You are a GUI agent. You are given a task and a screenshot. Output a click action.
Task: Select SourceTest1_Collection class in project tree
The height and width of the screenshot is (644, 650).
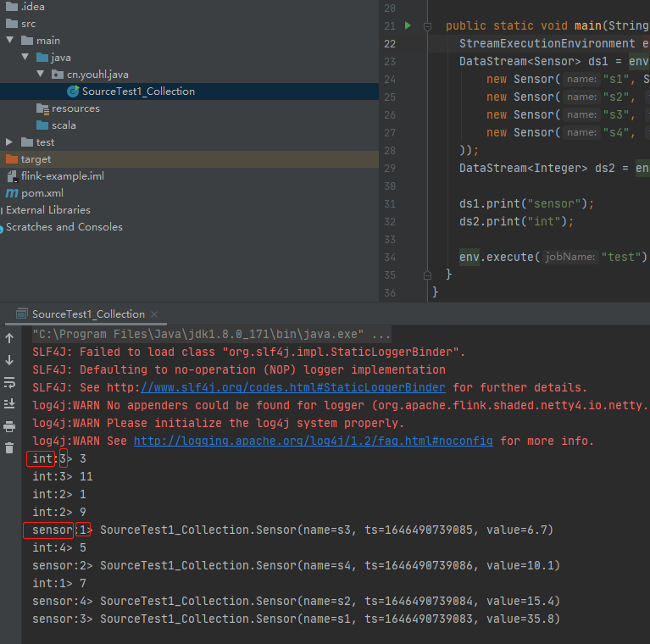point(138,92)
